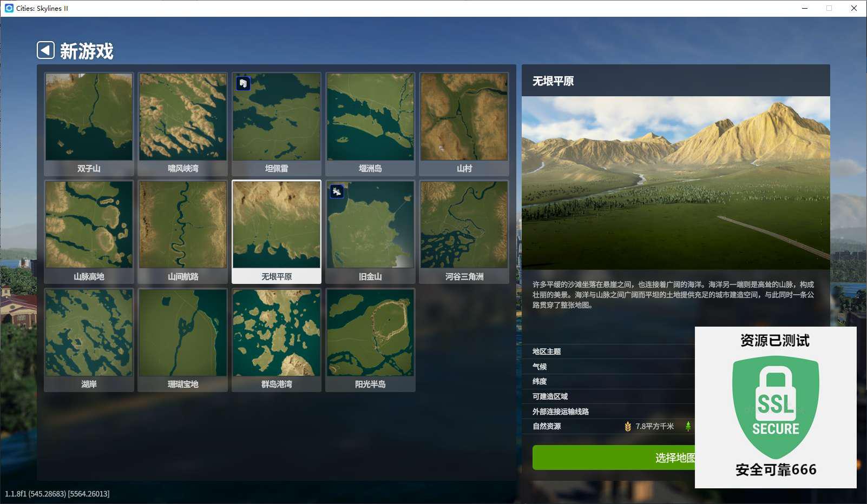Image resolution: width=867 pixels, height=504 pixels.
Task: Click the 地区主题 info row label
Action: 547,352
